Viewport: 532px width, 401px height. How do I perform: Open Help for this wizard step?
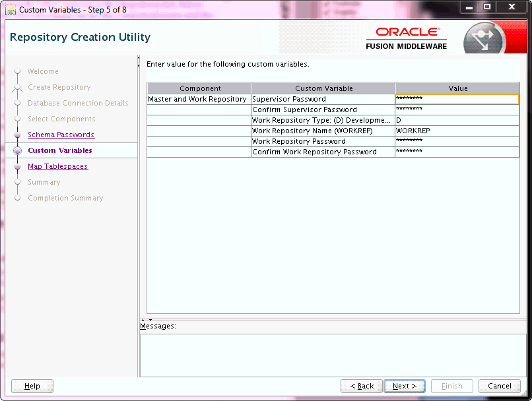(x=32, y=386)
